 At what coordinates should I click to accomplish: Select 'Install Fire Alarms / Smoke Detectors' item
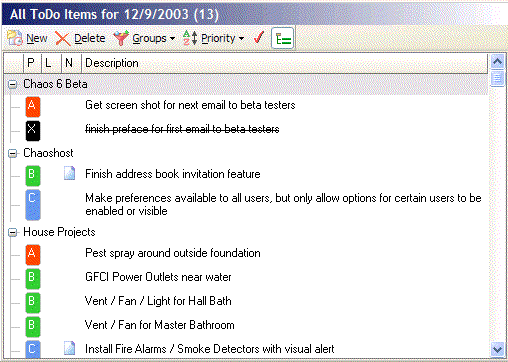[x=210, y=349]
